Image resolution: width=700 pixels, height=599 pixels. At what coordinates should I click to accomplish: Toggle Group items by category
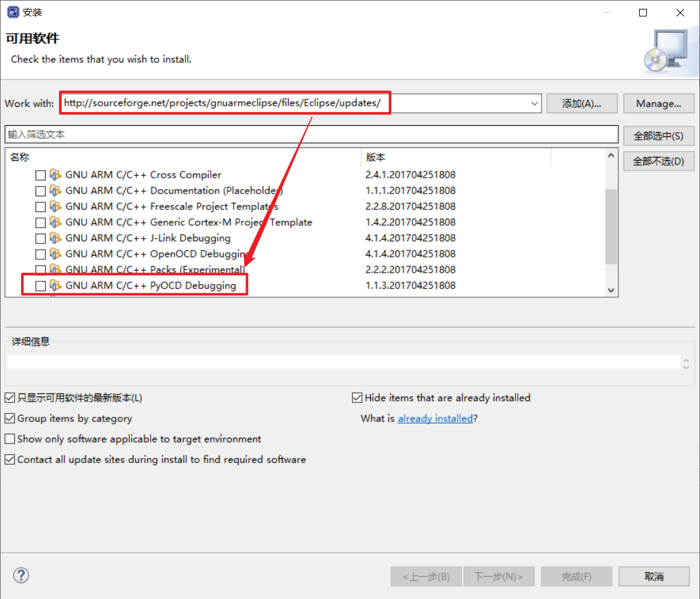click(x=10, y=418)
